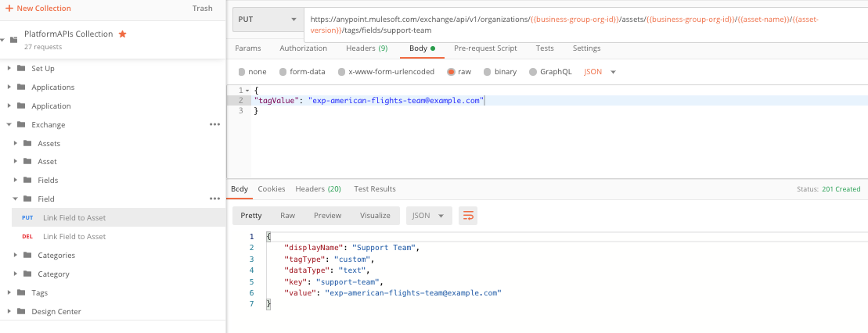Screen dimensions: 868x333
Task: Open the response Cookies tab
Action: coord(272,188)
